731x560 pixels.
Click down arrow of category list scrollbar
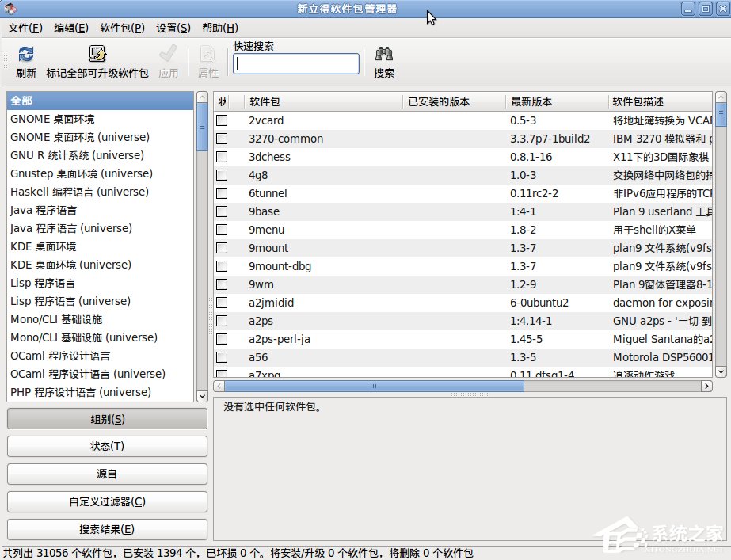(202, 396)
